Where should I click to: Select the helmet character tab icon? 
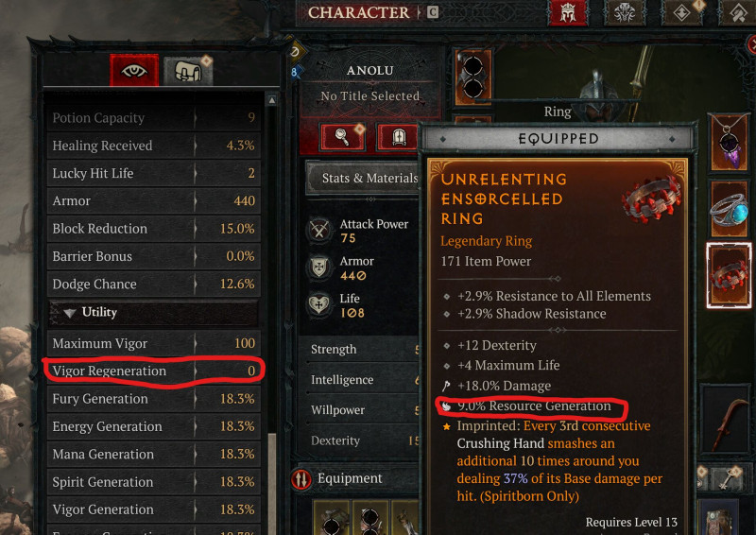tap(568, 13)
